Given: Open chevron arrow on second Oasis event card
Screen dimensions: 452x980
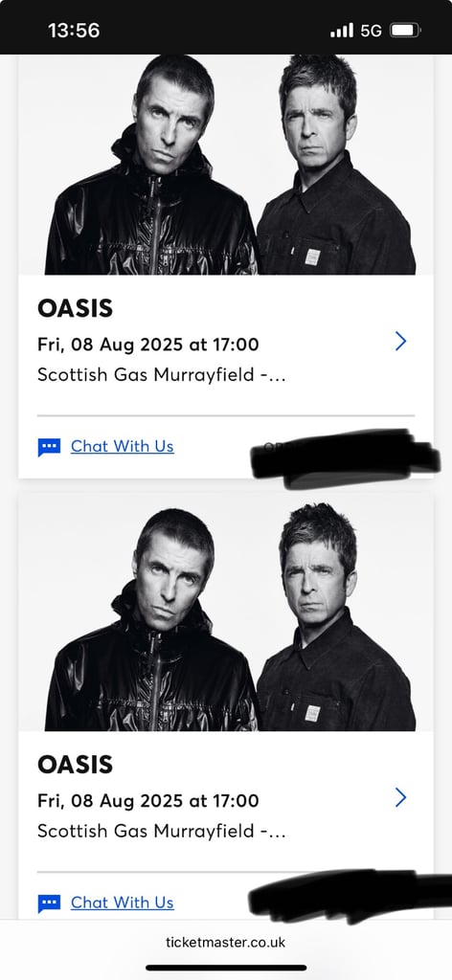Looking at the screenshot, I should click(x=400, y=797).
